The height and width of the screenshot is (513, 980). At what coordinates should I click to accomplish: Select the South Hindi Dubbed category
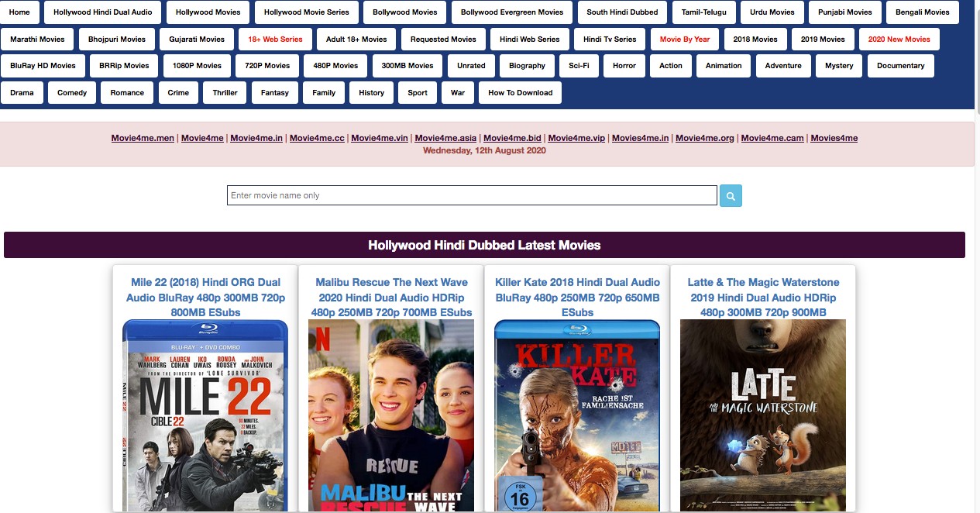[x=622, y=12]
